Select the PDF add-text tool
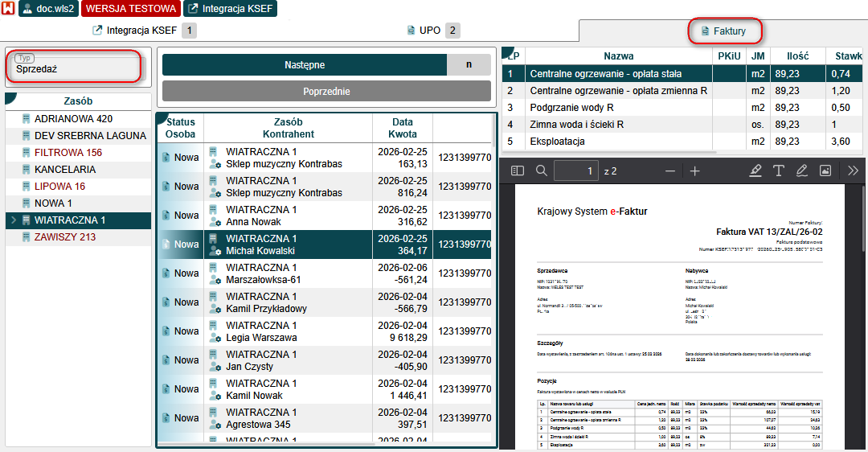868x452 pixels. pyautogui.click(x=779, y=171)
